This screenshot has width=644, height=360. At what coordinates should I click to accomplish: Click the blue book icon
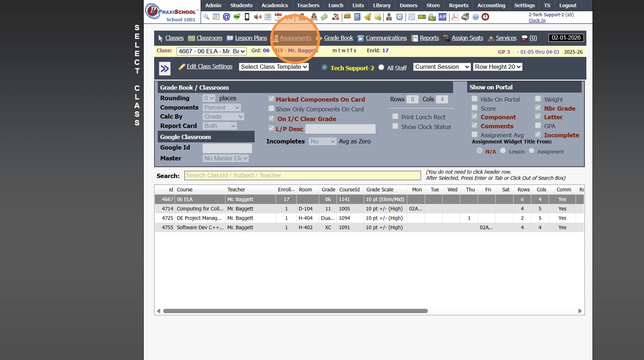coord(357,17)
